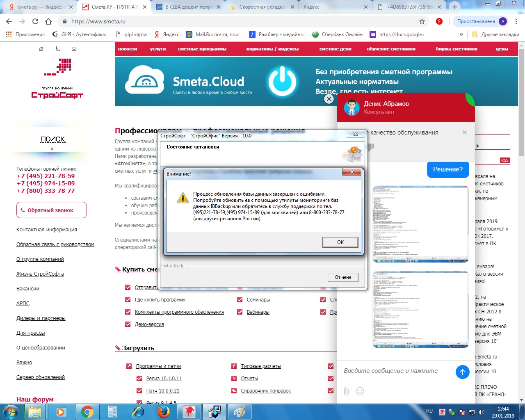Open the Типовые расчеты link
Viewport: 525px width, 420px height.
261,366
